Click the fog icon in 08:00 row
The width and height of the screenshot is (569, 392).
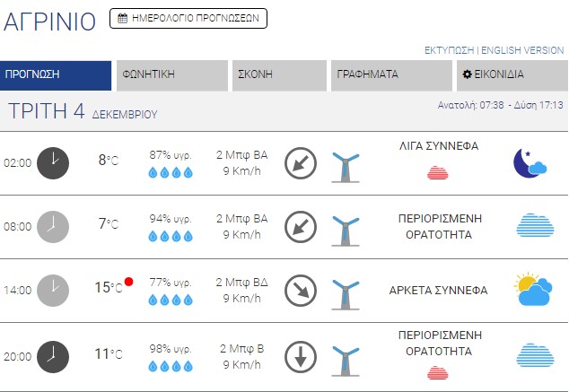click(x=533, y=226)
